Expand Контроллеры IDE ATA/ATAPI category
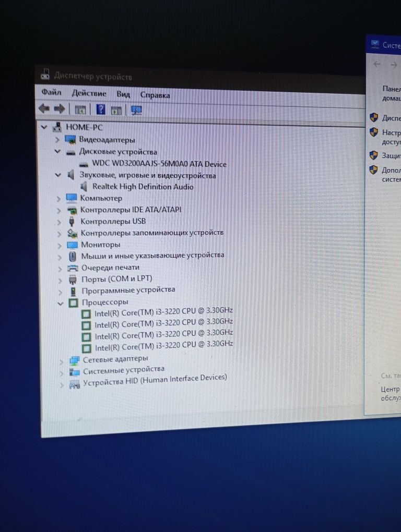Viewport: 401px width, 532px height. coord(59,211)
